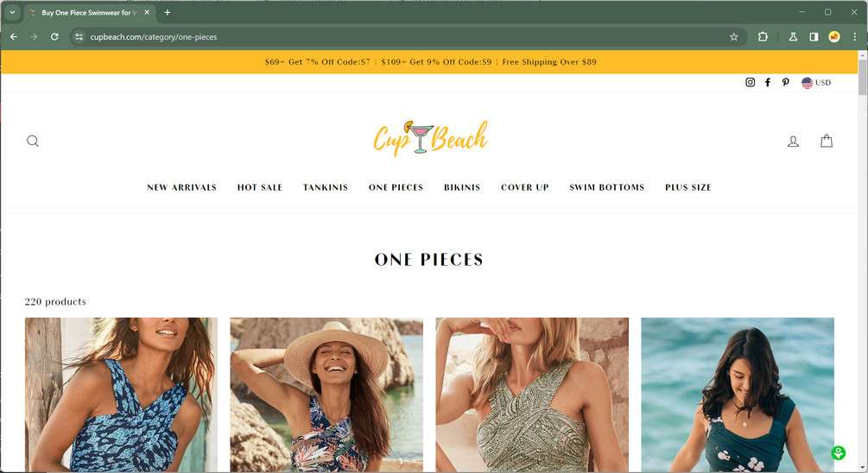Go to the Plus Size category
The image size is (868, 473).
click(688, 187)
